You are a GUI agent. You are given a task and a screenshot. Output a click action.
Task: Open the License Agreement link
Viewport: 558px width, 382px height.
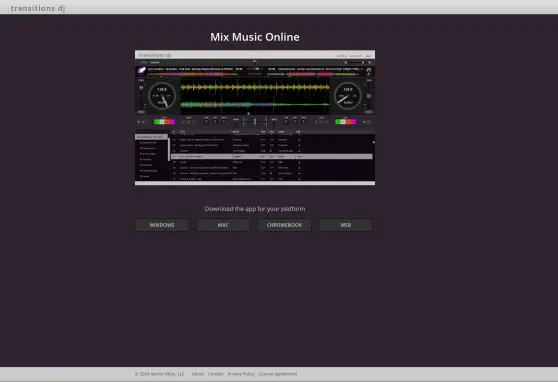[x=278, y=374]
